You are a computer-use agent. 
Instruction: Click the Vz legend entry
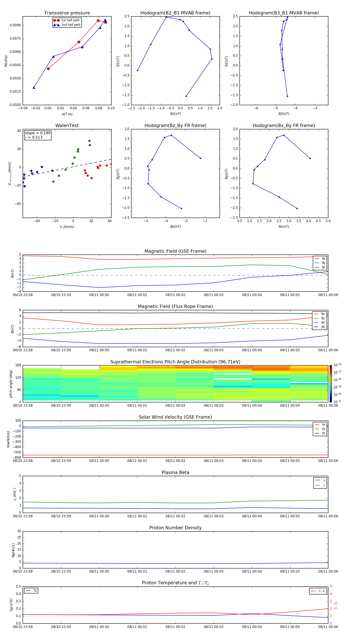point(320,433)
